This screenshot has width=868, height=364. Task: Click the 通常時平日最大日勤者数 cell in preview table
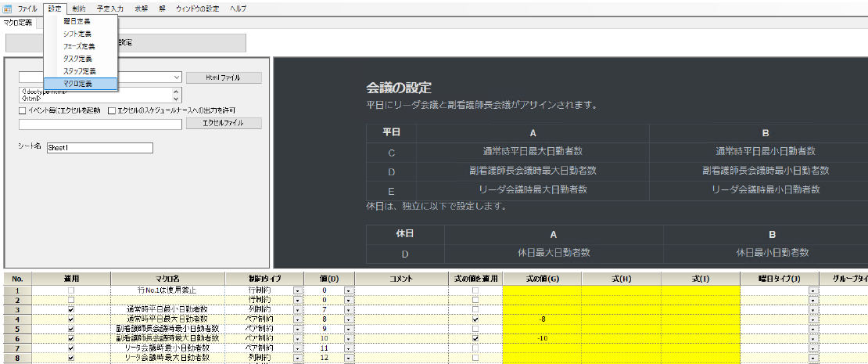click(533, 152)
